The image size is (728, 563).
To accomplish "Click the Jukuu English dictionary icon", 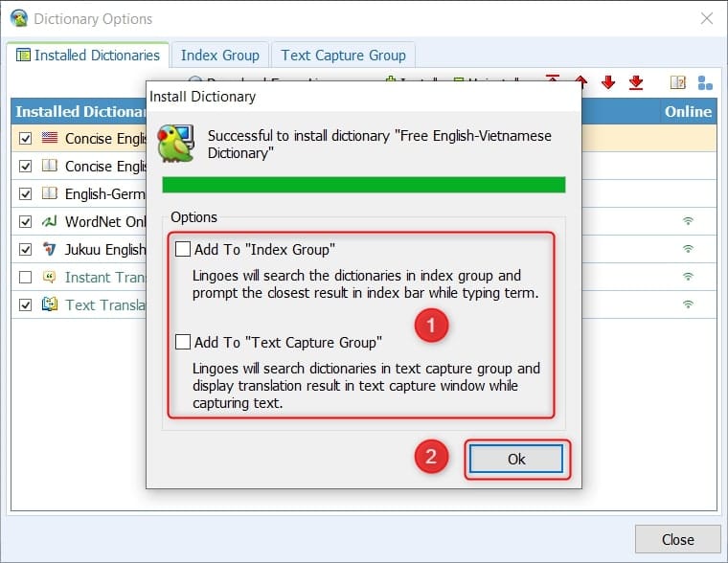I will (50, 249).
